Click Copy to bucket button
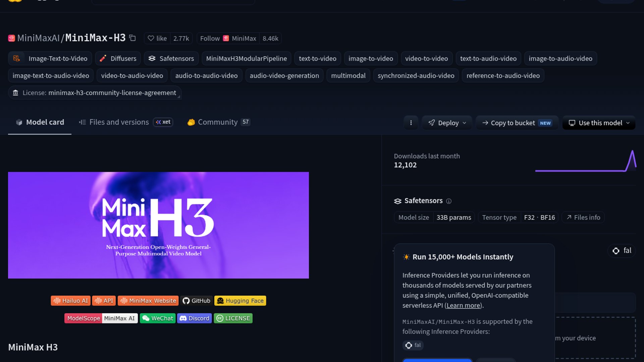644x362 pixels. click(517, 123)
